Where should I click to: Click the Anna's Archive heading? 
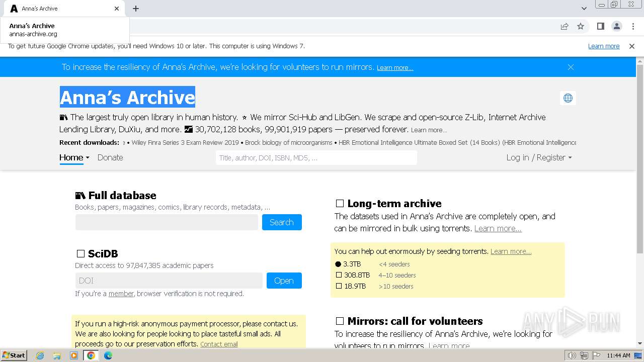click(127, 97)
